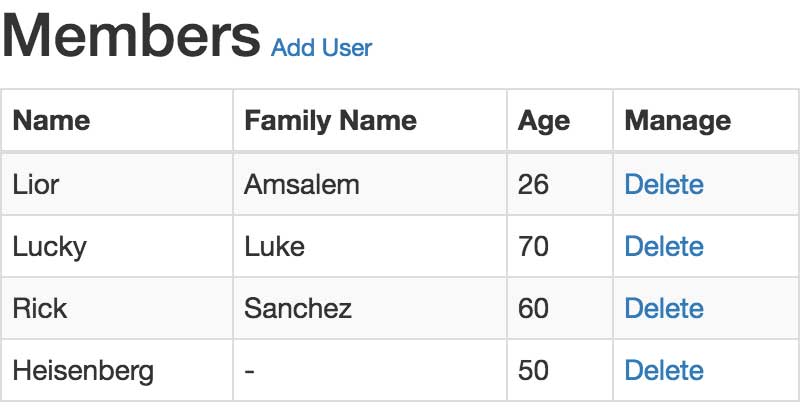Viewport: 808px width, 414px height.
Task: Delete the Lior Amsalem member
Action: pyautogui.click(x=664, y=185)
